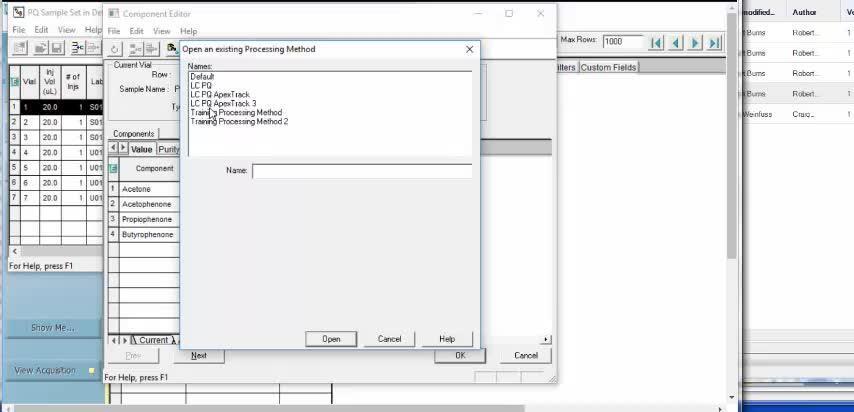Image resolution: width=854 pixels, height=412 pixels.
Task: Click the first-row navigation arrow icon
Action: (656, 42)
